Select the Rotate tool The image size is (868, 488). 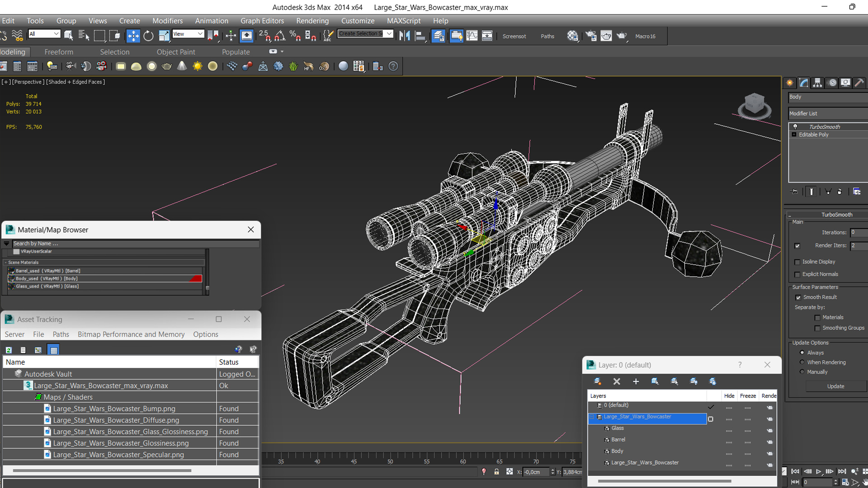[148, 36]
